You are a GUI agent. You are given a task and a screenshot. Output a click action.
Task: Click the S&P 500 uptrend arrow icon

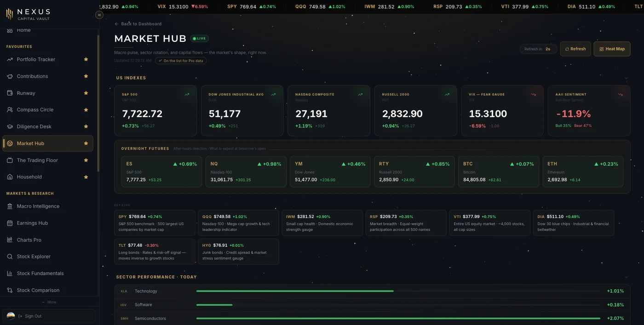[187, 94]
